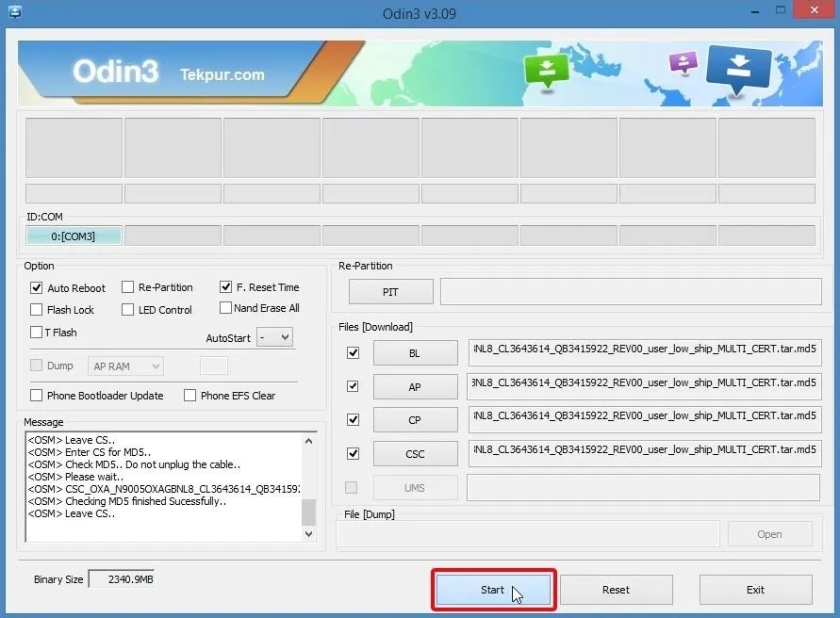Viewport: 840px width, 618px height.
Task: Click the Odin3 banner logo text
Action: [x=116, y=72]
